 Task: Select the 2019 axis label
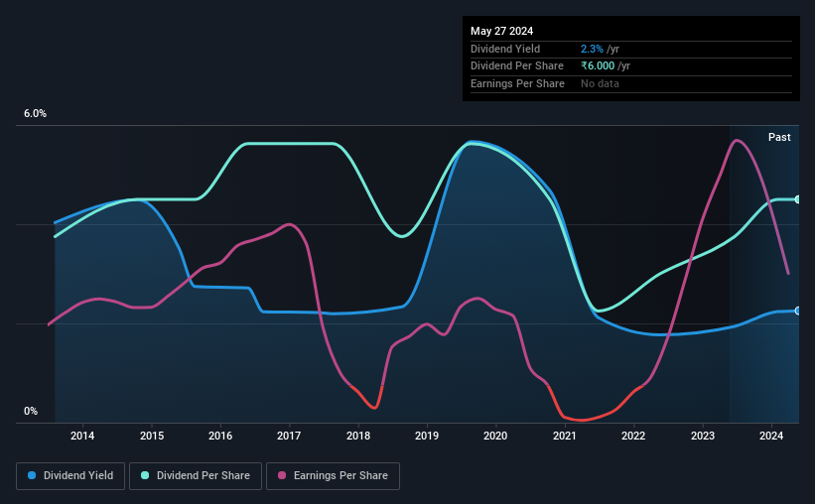(427, 436)
